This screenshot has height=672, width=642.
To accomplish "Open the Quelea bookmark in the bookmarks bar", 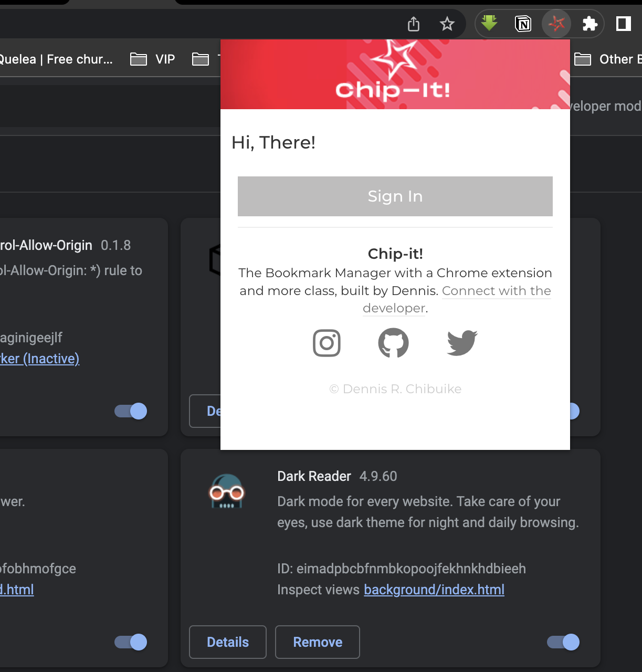I will [x=56, y=59].
